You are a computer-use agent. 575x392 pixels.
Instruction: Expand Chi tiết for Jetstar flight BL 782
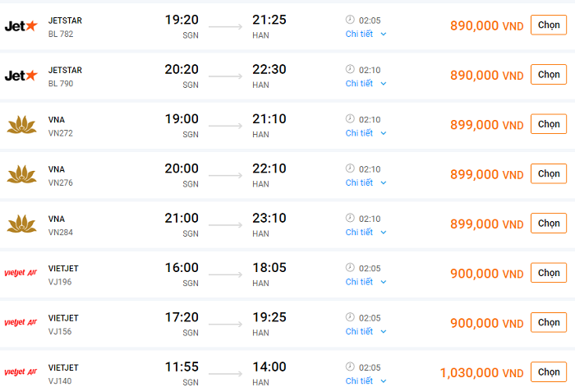click(x=366, y=34)
